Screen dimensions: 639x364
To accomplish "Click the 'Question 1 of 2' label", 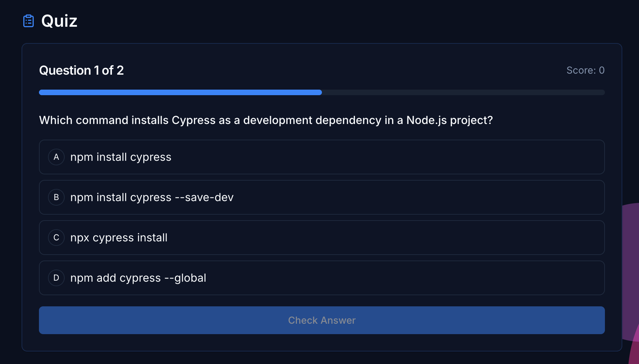I will (81, 71).
